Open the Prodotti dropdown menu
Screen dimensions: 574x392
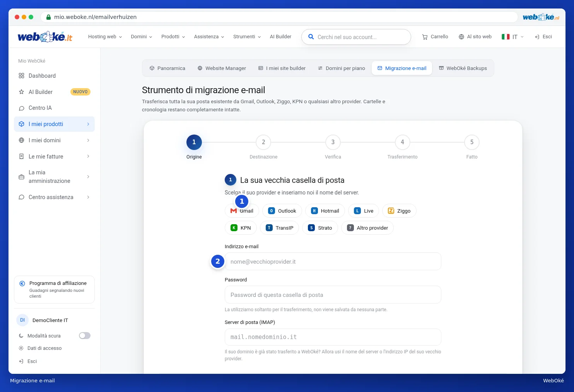tap(173, 37)
